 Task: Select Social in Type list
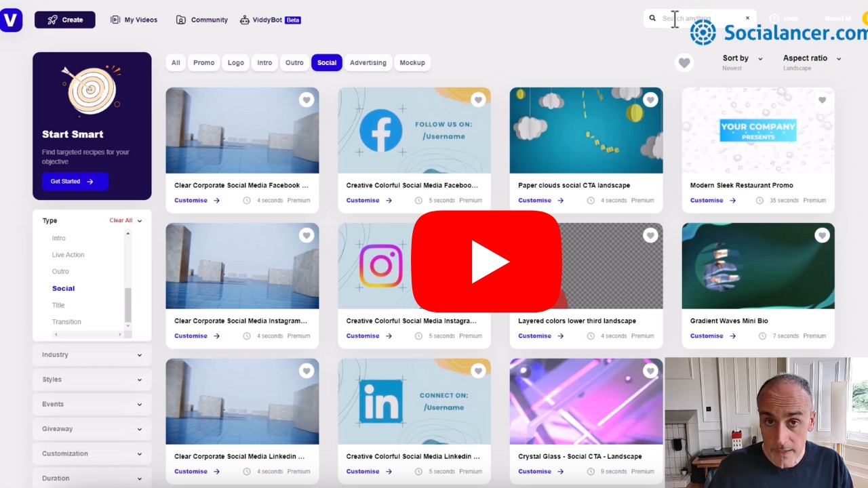(x=63, y=288)
